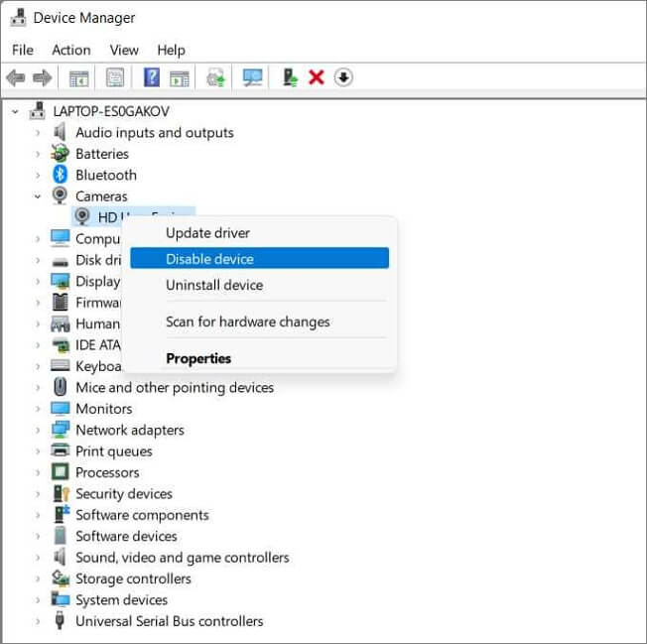The width and height of the screenshot is (647, 644).
Task: Click the red X Uninstall device icon
Action: 317,77
